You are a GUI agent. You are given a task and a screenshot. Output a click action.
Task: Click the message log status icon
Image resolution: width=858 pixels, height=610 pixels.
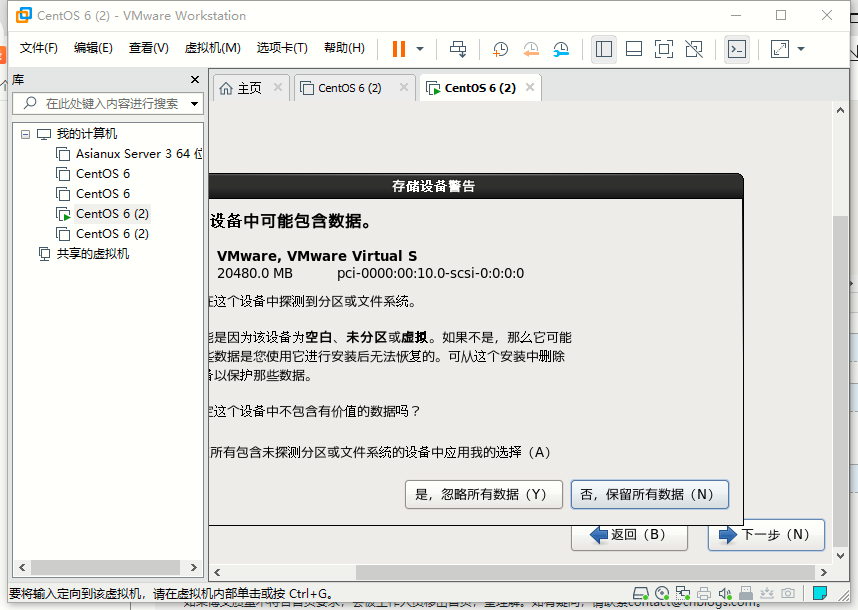pyautogui.click(x=820, y=594)
